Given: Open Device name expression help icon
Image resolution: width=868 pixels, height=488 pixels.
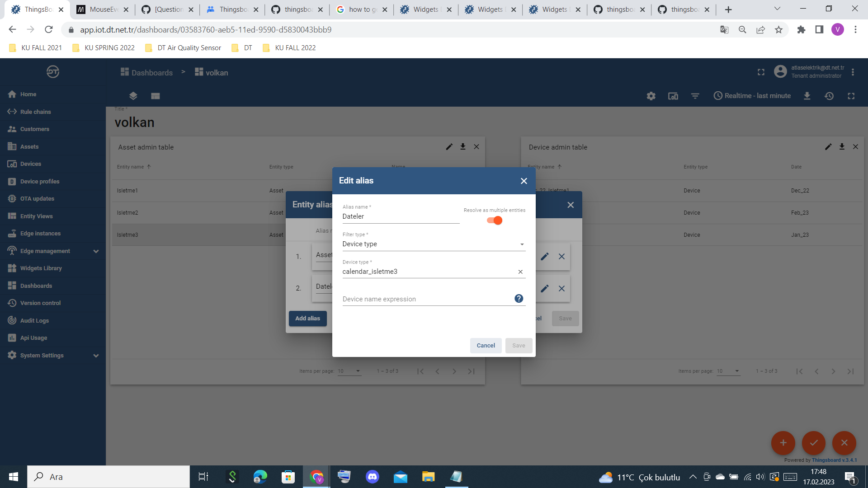Looking at the screenshot, I should pyautogui.click(x=519, y=298).
